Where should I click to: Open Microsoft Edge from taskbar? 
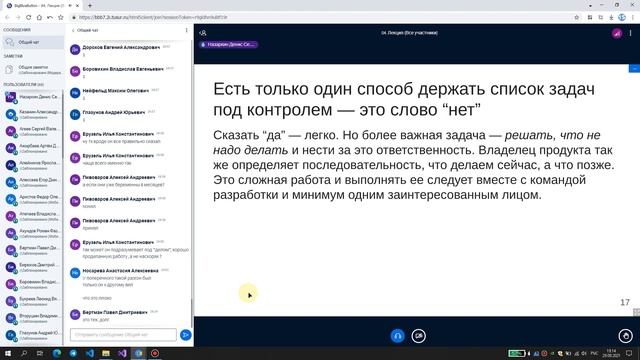[57, 353]
